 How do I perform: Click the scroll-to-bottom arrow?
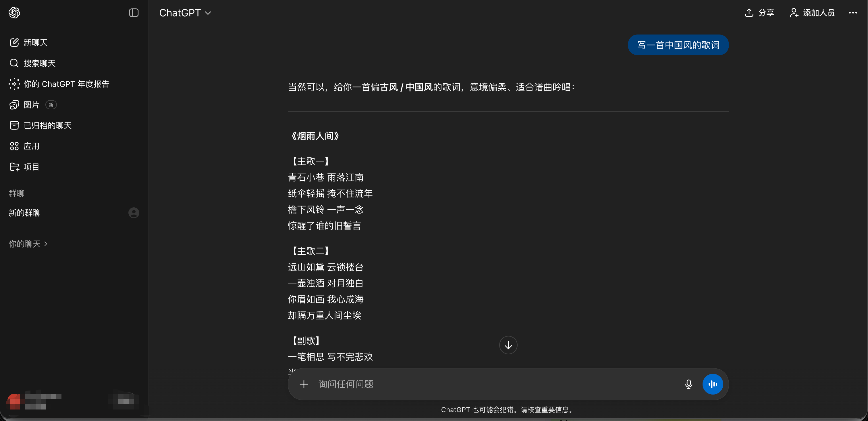[x=508, y=345]
